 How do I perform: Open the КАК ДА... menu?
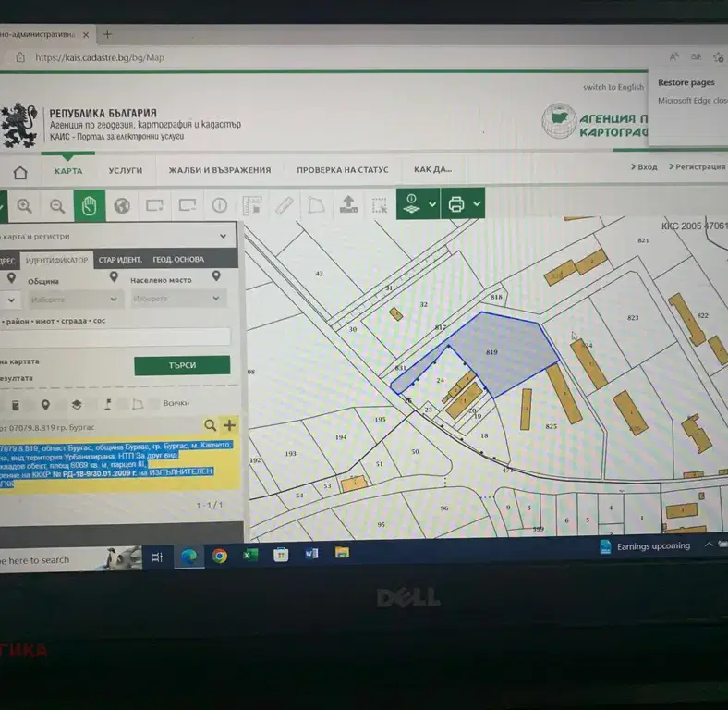pyautogui.click(x=432, y=169)
